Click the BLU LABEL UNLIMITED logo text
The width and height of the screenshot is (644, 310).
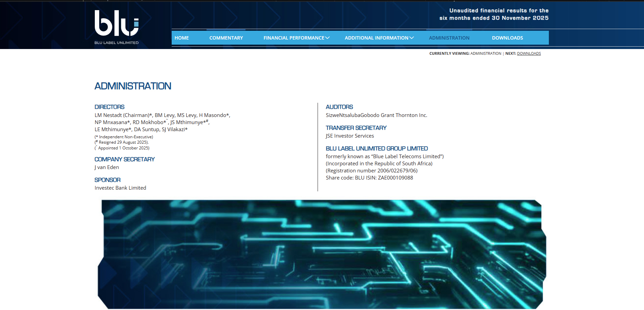[116, 43]
